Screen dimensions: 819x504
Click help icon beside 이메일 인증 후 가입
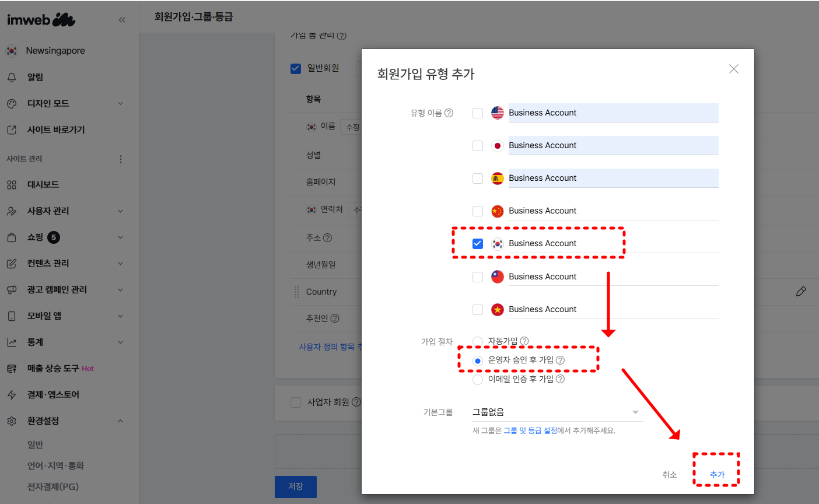click(560, 379)
